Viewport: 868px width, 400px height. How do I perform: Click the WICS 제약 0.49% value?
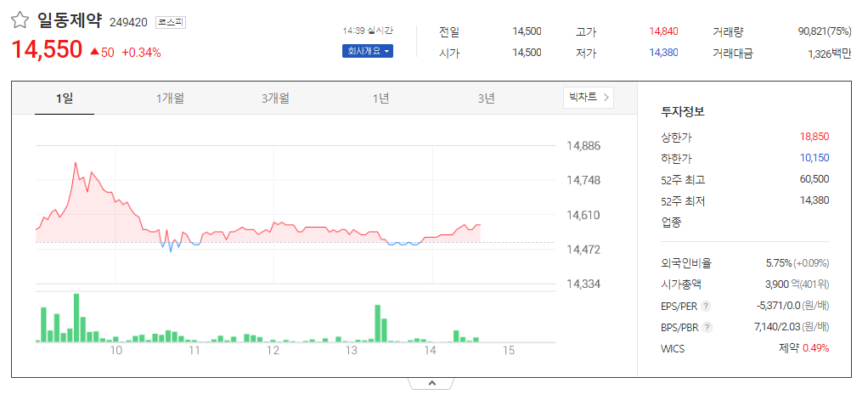(x=803, y=348)
